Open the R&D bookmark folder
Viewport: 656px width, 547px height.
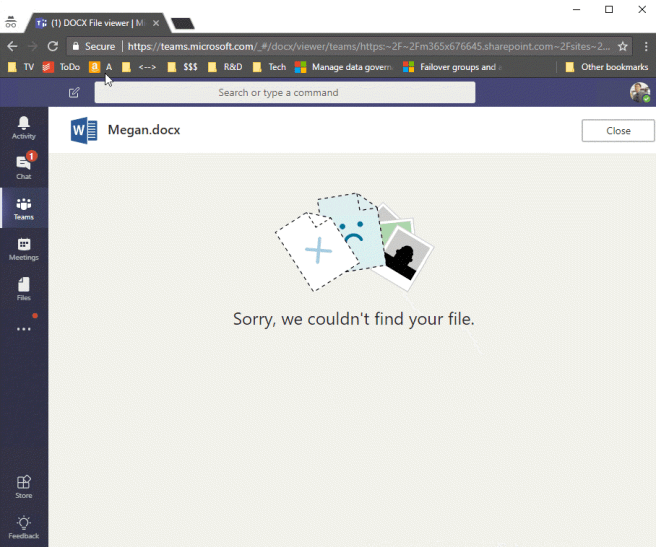pyautogui.click(x=225, y=67)
